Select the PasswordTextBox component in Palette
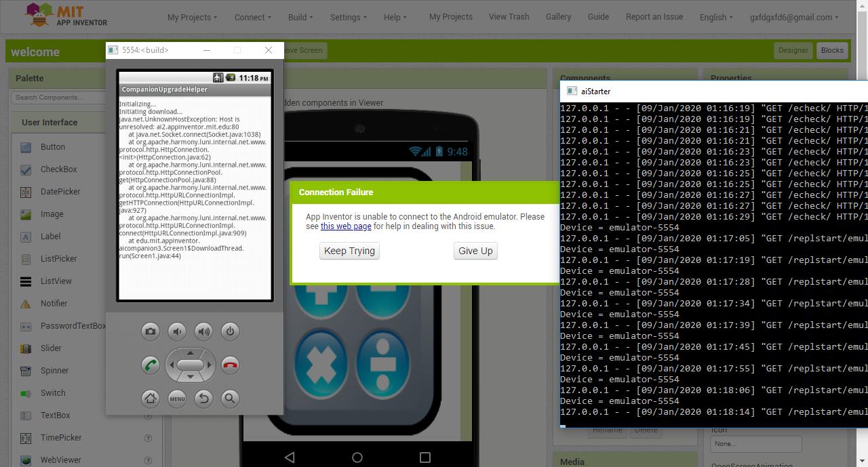868x467 pixels. click(x=73, y=326)
